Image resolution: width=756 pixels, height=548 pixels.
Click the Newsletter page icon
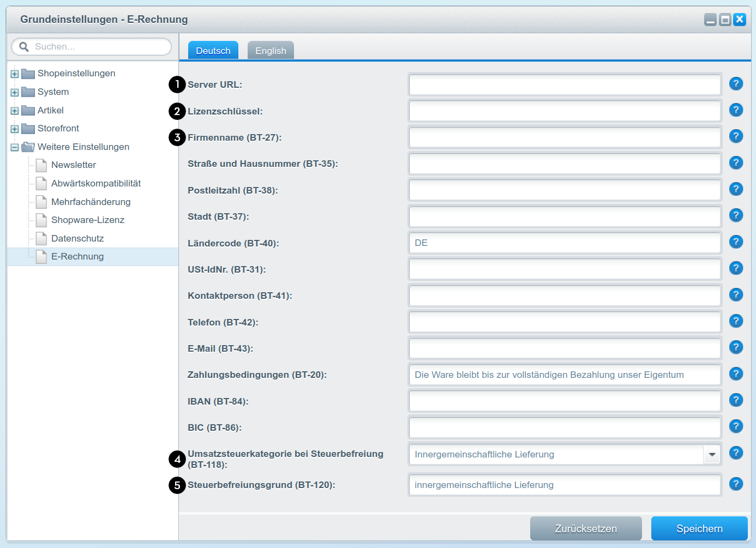41,165
